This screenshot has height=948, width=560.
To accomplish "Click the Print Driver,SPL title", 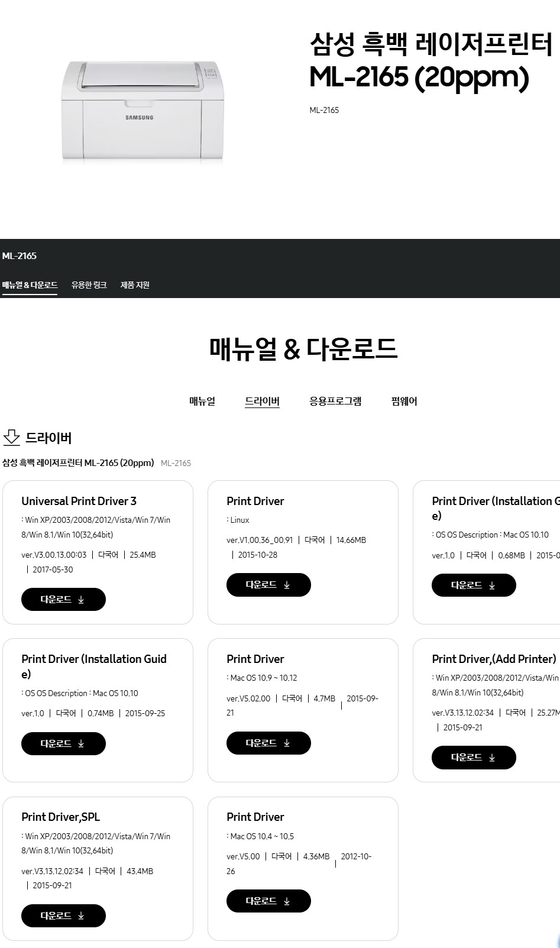I will pyautogui.click(x=60, y=817).
